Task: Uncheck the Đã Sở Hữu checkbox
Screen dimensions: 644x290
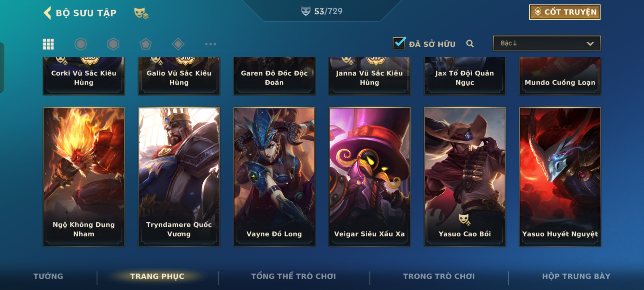Action: 399,43
